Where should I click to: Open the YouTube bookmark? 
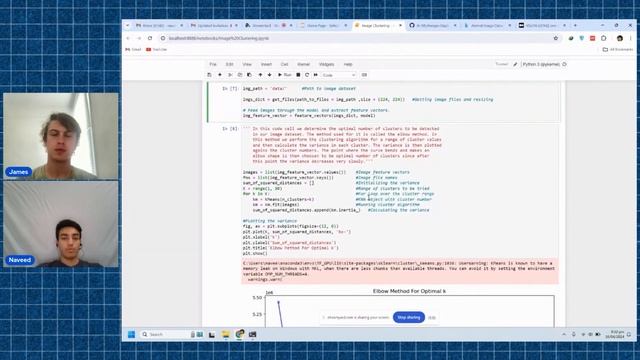coord(157,49)
